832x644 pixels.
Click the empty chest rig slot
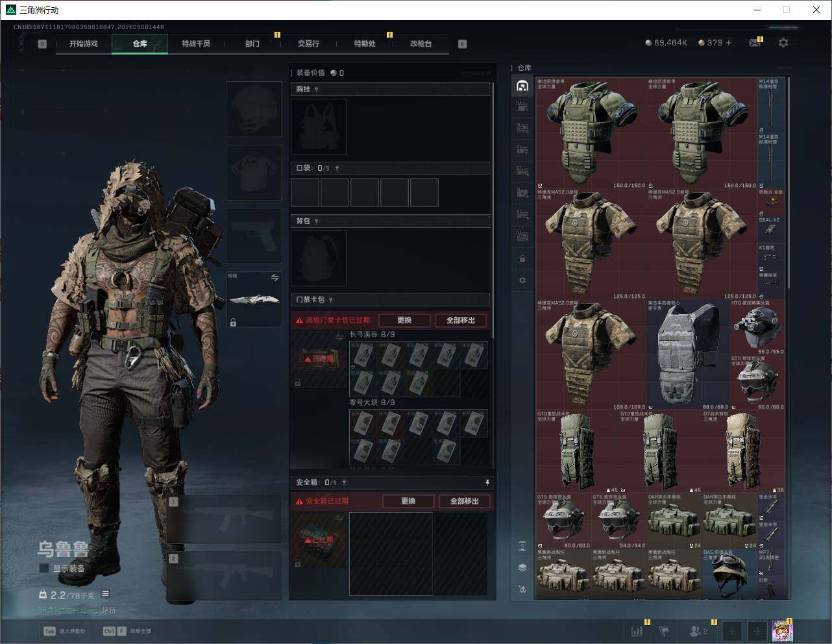point(319,127)
